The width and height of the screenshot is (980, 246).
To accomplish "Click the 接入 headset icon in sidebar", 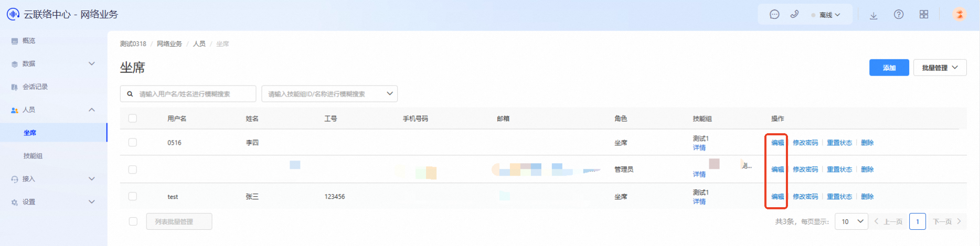I will pyautogui.click(x=15, y=179).
